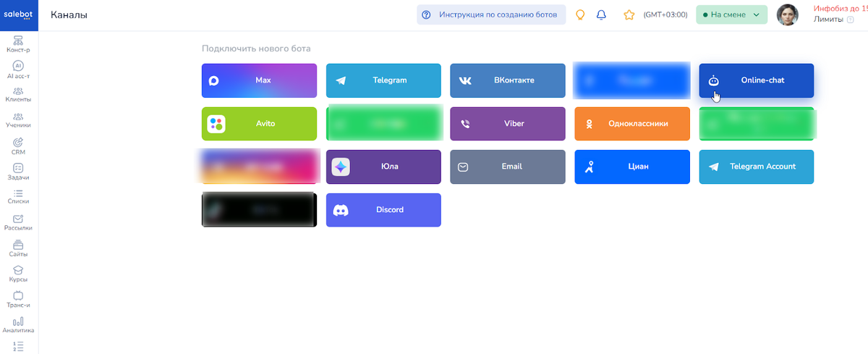The height and width of the screenshot is (354, 868).
Task: Connect a Циан channel
Action: tap(632, 167)
